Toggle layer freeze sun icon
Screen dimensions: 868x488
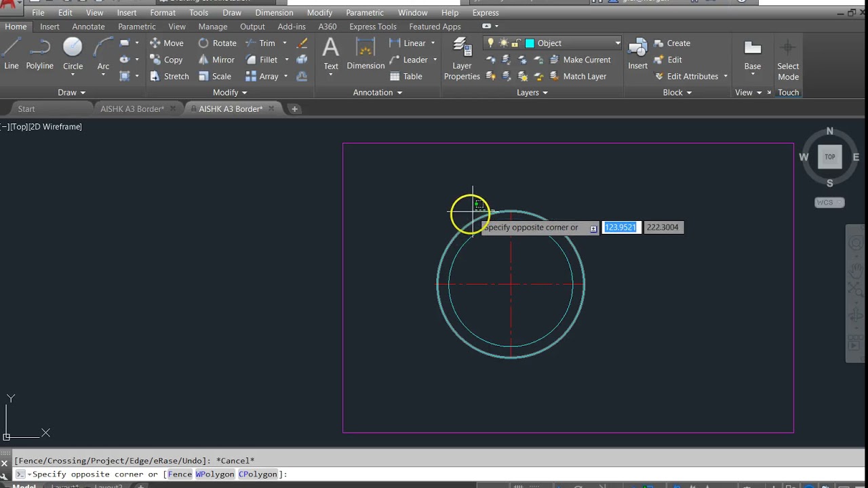pos(503,43)
